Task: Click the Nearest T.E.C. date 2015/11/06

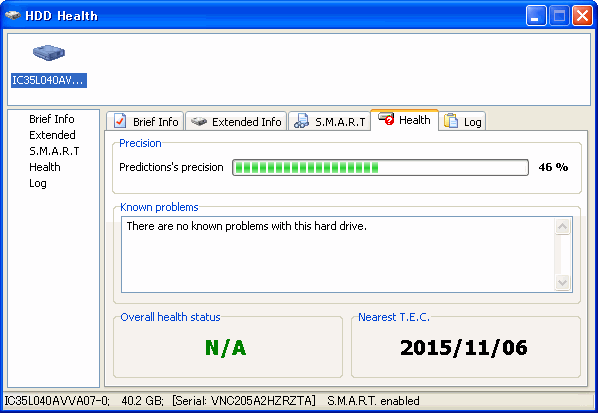Action: 464,348
